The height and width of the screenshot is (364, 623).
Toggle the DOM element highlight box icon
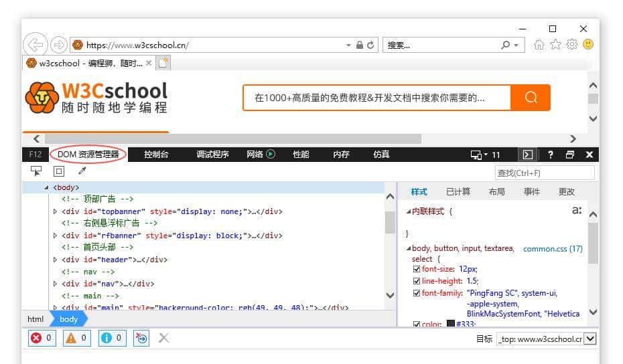click(58, 172)
